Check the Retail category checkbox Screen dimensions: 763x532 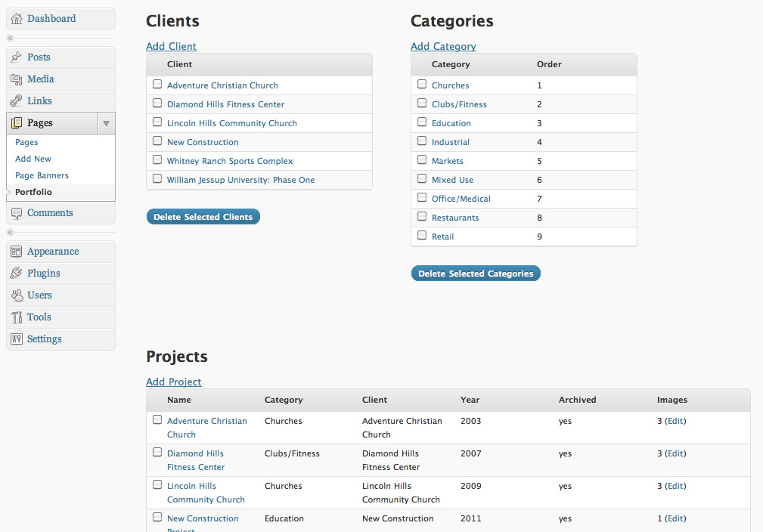point(422,235)
